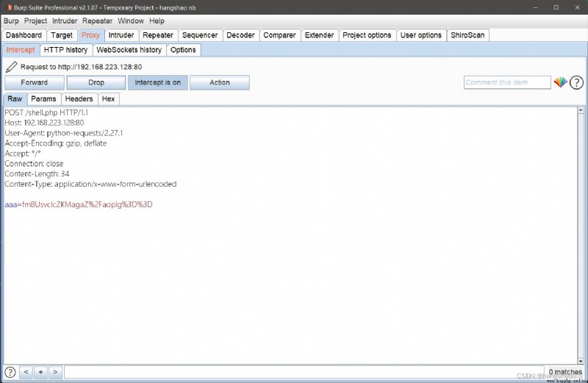The height and width of the screenshot is (383, 588).
Task: Open the ShiroScan extension tab
Action: tap(467, 35)
